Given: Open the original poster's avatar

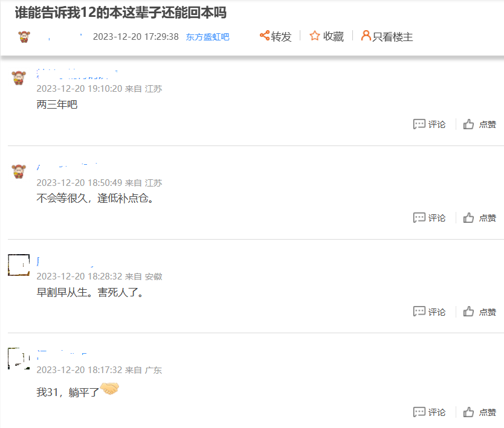Looking at the screenshot, I should 24,37.
